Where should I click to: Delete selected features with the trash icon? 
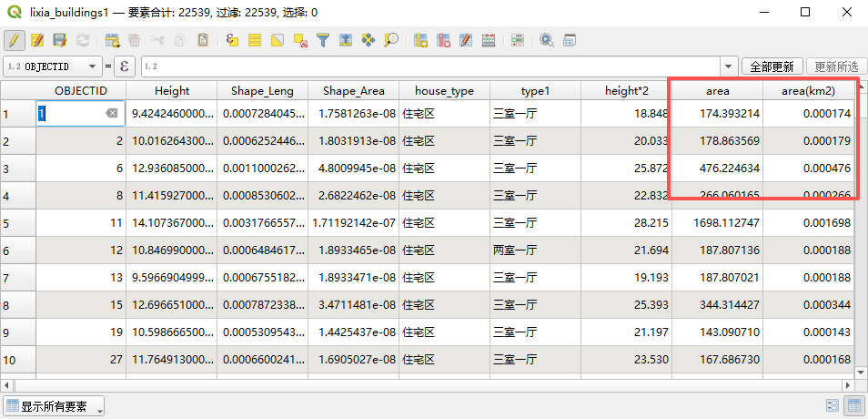coord(135,40)
